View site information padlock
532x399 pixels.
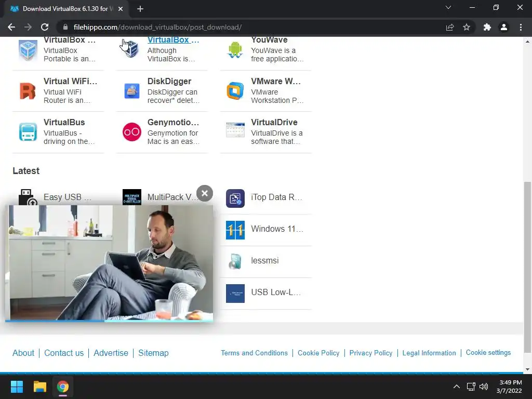pyautogui.click(x=65, y=27)
